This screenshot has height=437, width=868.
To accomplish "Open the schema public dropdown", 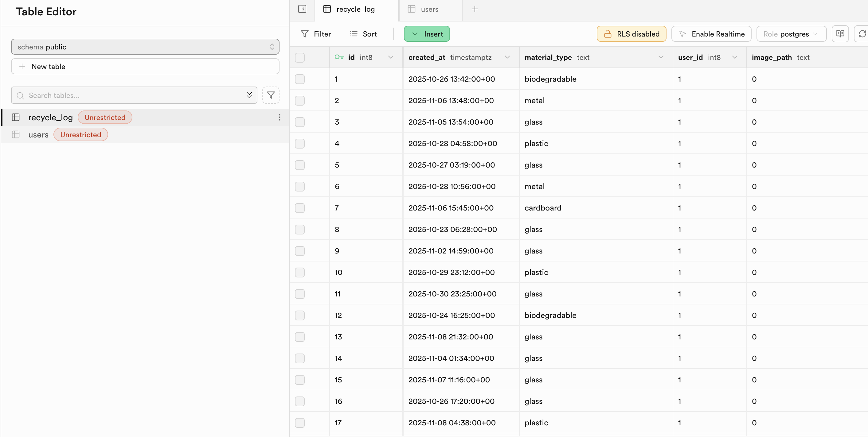I will (x=145, y=47).
